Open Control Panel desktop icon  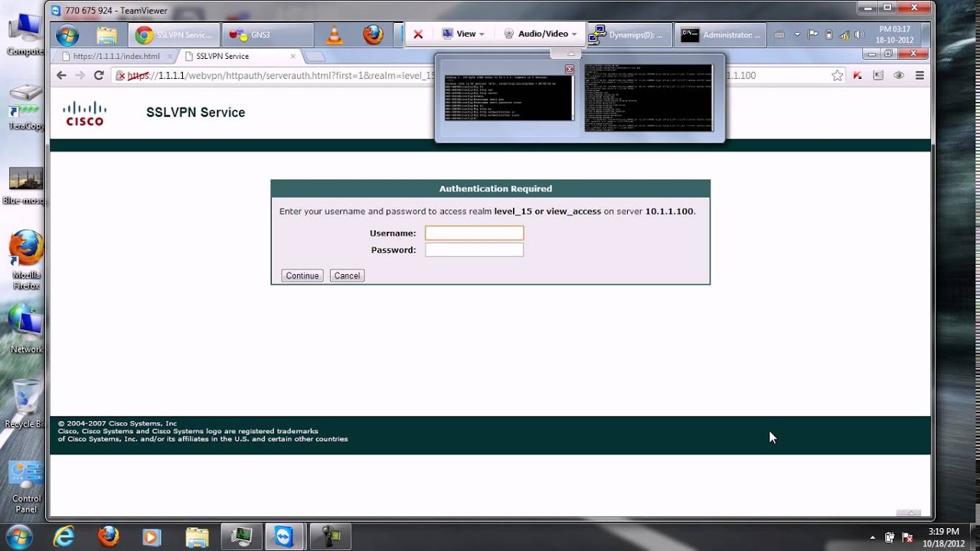tap(26, 487)
